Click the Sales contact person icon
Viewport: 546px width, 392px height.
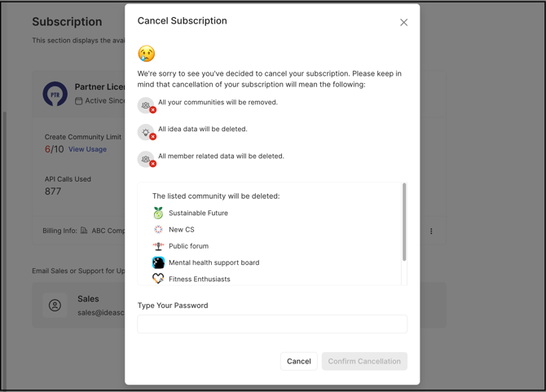pos(55,306)
